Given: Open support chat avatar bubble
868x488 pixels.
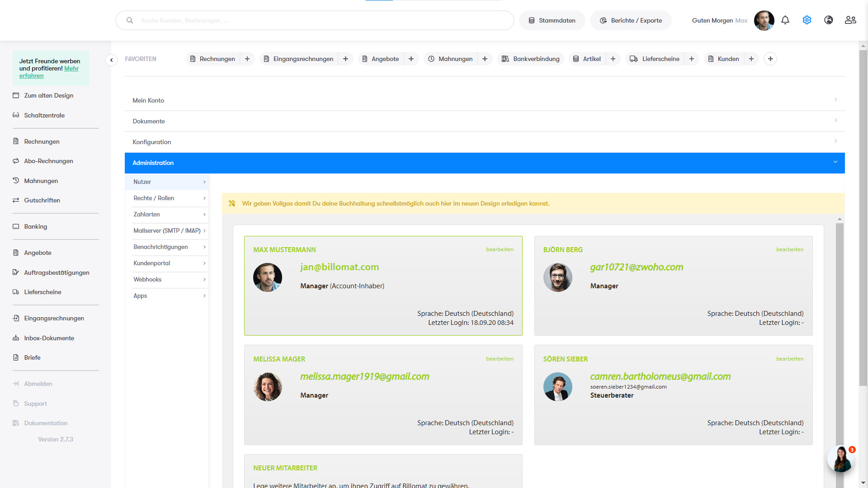Looking at the screenshot, I should pyautogui.click(x=841, y=459).
